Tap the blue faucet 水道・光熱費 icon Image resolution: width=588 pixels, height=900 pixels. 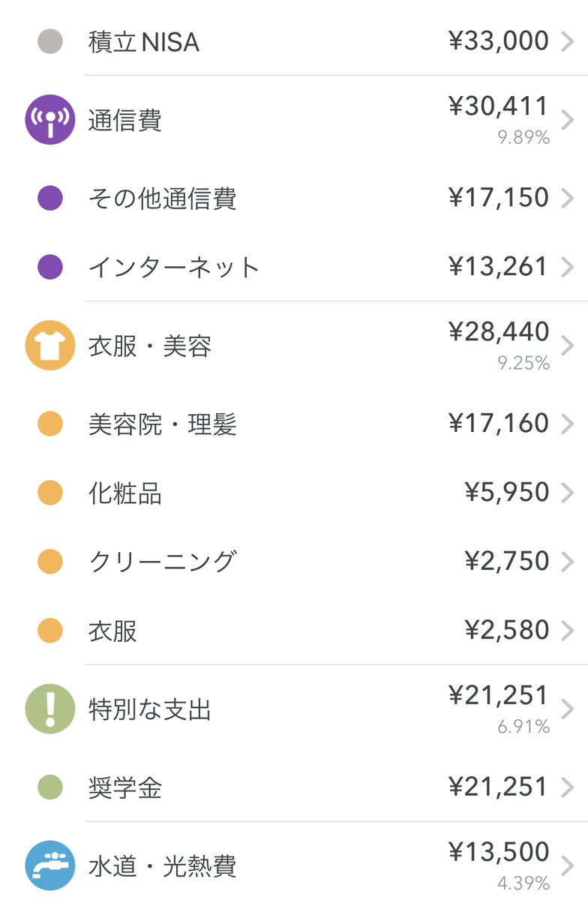click(50, 865)
